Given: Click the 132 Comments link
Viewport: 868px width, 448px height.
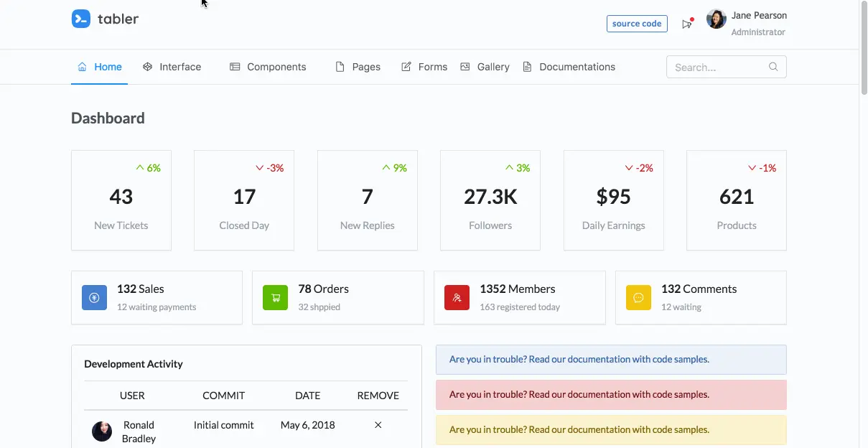Looking at the screenshot, I should click(x=699, y=289).
